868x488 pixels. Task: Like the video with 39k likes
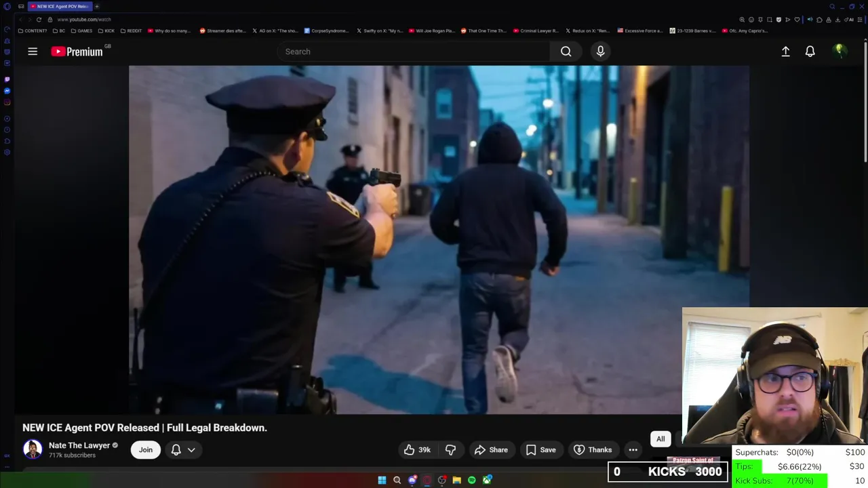point(417,449)
